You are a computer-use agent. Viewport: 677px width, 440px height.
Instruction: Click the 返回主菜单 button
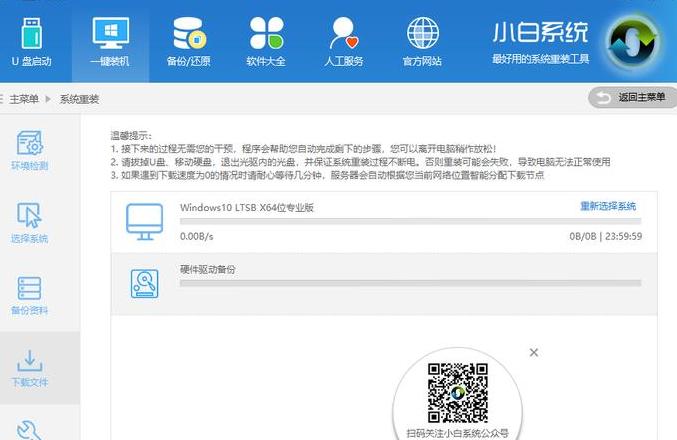pyautogui.click(x=632, y=98)
